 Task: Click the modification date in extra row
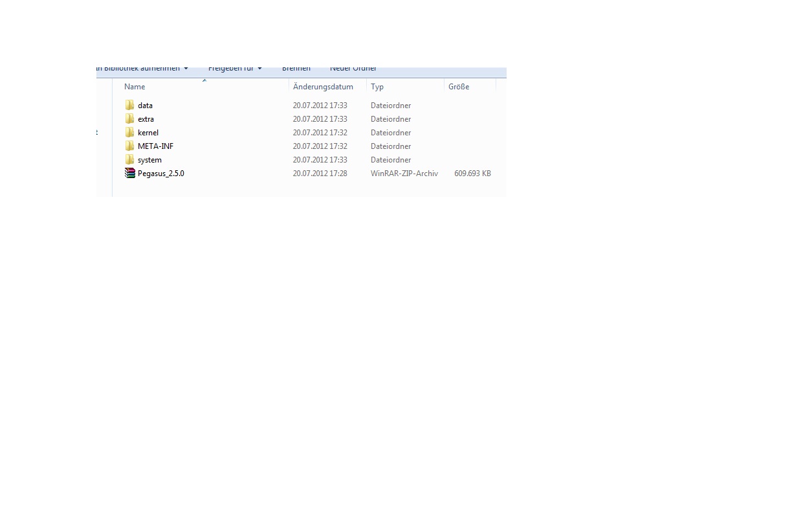click(320, 119)
